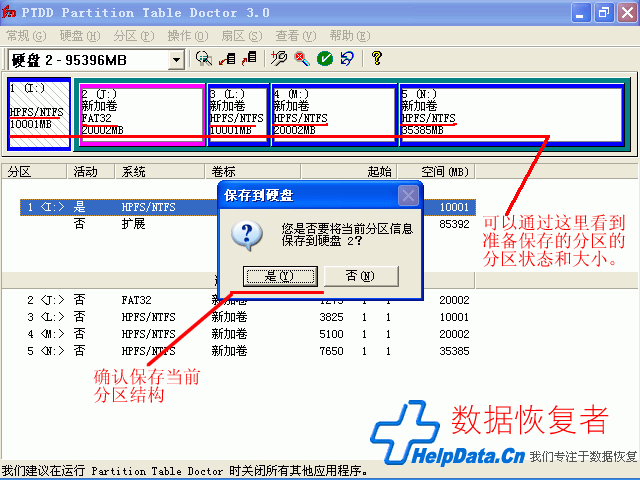The image size is (640, 480).
Task: Select partition 3 (L:) block in disk map
Action: [238, 114]
